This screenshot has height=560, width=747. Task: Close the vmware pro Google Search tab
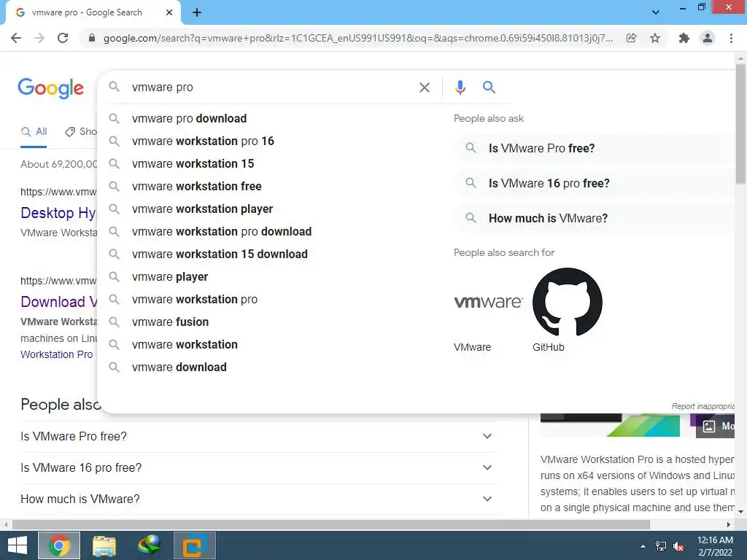[169, 12]
